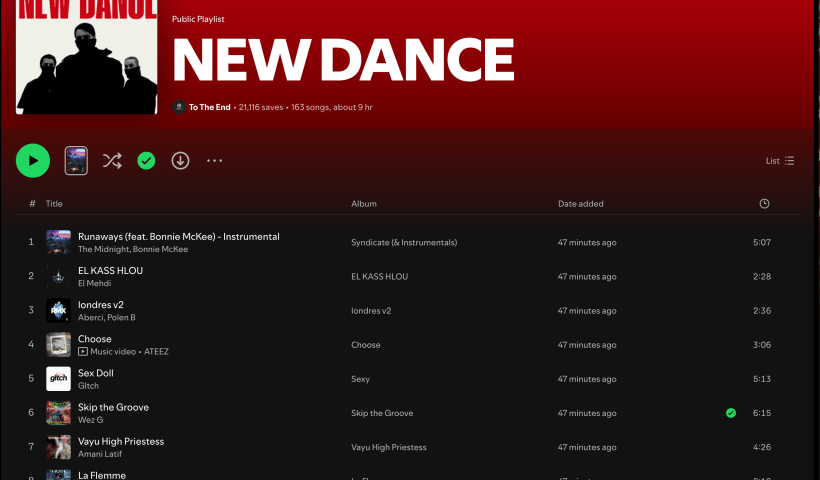Screen dimensions: 820x480
Task: Click the To The End avatar icon
Action: tap(179, 107)
